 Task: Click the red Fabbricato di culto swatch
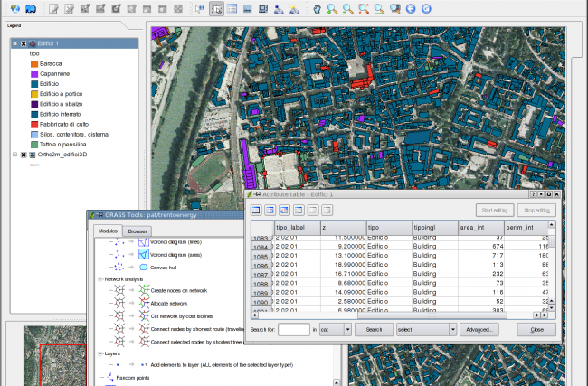pyautogui.click(x=34, y=124)
